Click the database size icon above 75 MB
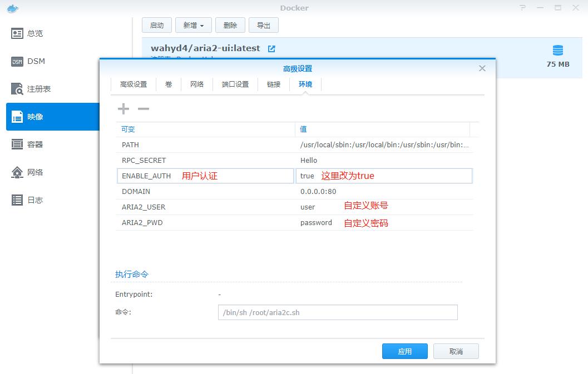 click(x=557, y=50)
